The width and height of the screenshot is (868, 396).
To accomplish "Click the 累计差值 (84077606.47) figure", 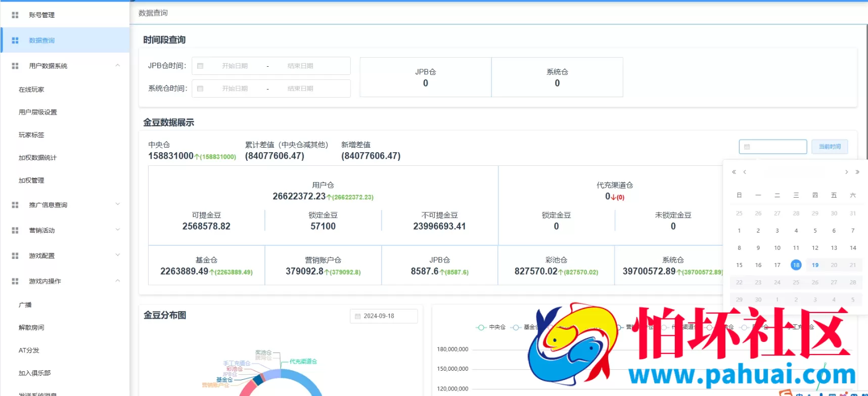I will [275, 156].
